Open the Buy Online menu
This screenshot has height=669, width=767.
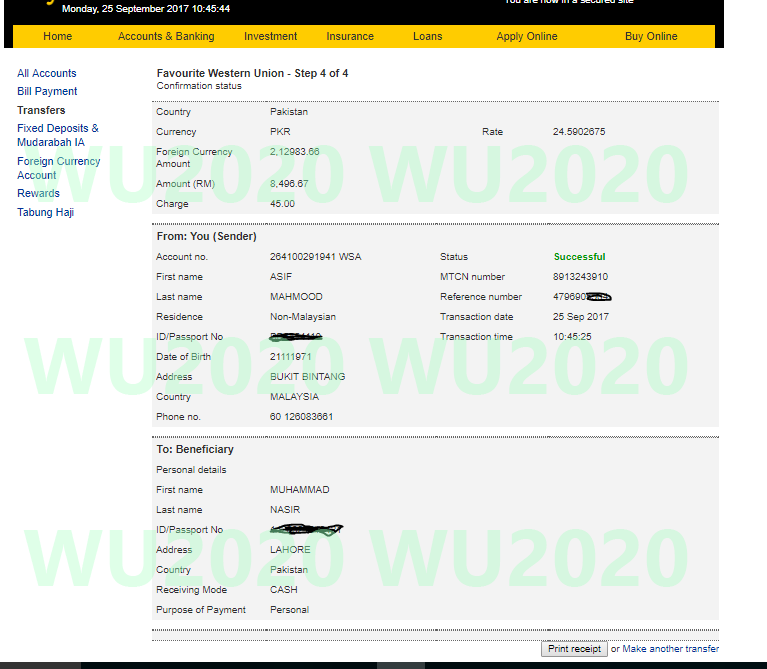tap(651, 36)
